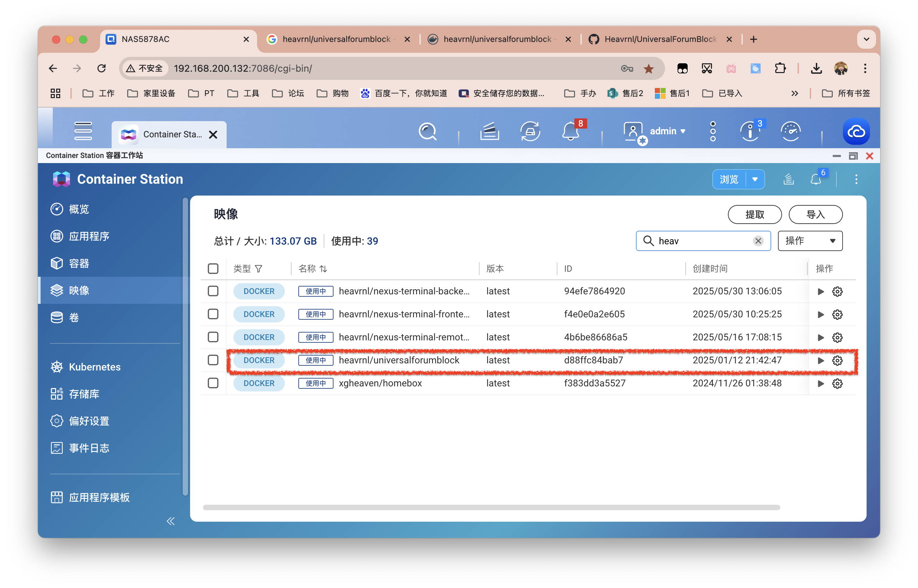Open settings gear for heavrnl/universalforumblock

click(x=837, y=360)
